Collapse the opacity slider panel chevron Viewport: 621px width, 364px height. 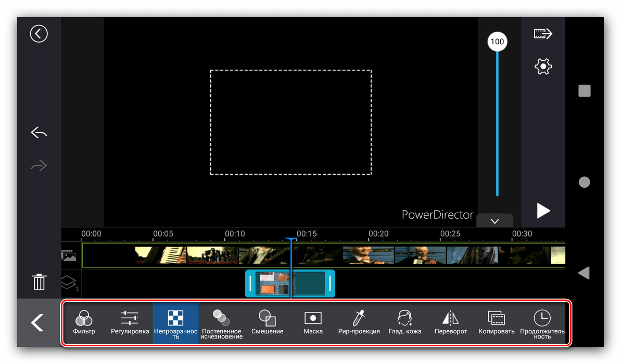click(495, 221)
